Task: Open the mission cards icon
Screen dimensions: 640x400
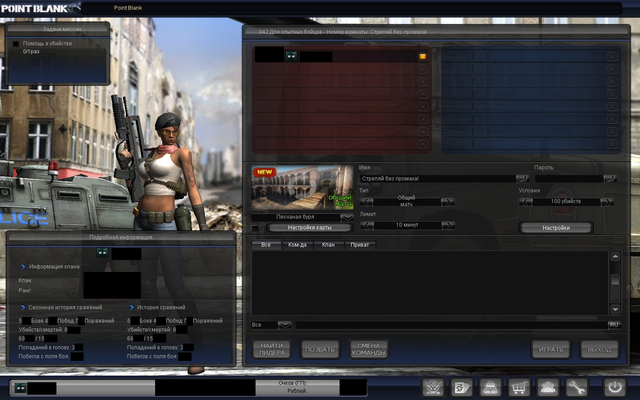Action: click(x=461, y=386)
